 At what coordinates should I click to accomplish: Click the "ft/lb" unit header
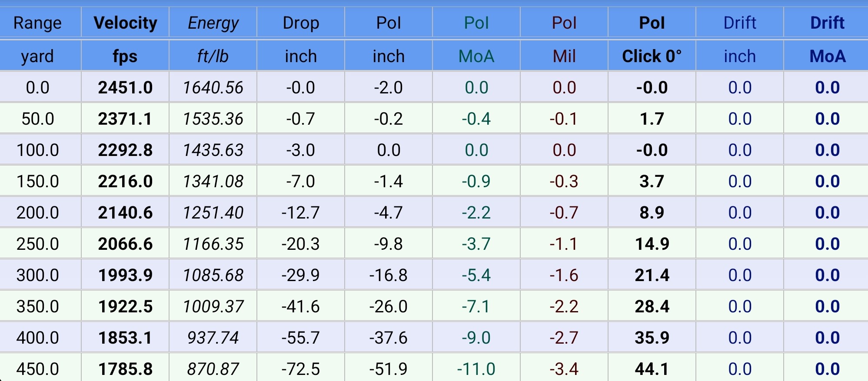point(213,56)
